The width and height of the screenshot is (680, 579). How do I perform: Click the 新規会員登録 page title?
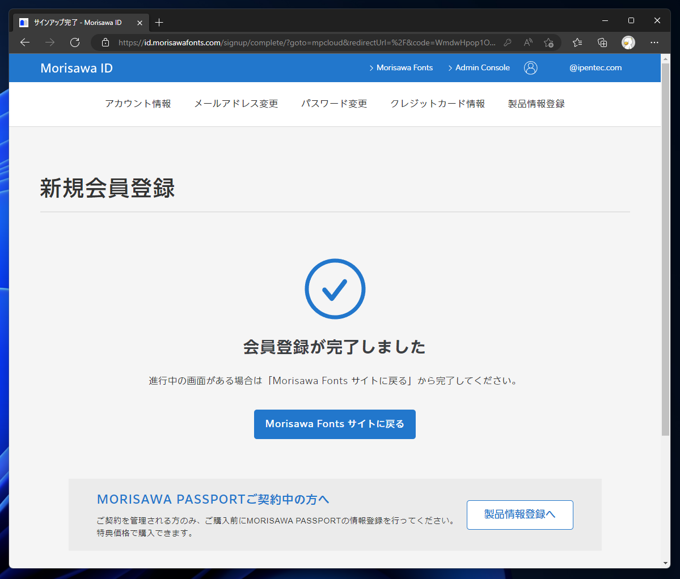point(108,188)
